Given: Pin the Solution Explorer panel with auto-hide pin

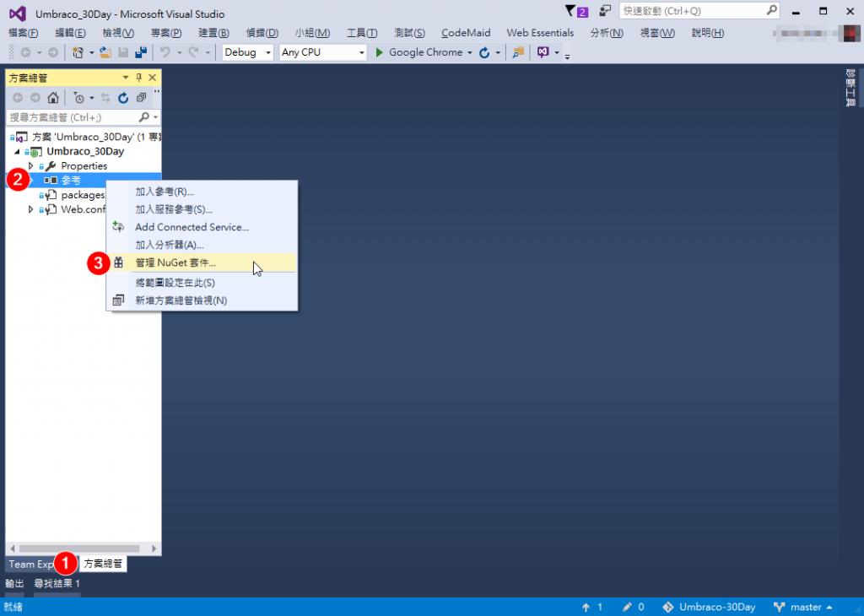Looking at the screenshot, I should [x=139, y=78].
